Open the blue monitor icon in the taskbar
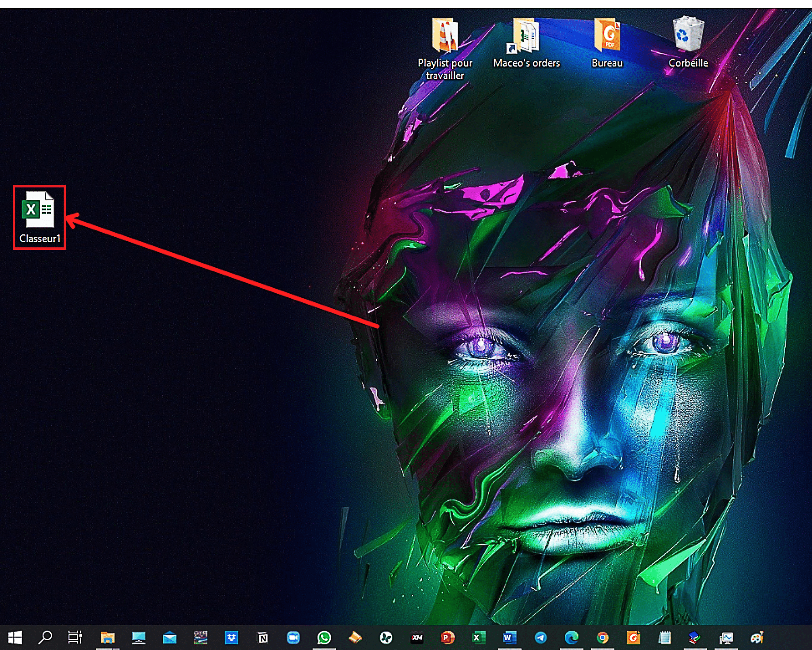Screen dimensions: 812x650 [139, 638]
